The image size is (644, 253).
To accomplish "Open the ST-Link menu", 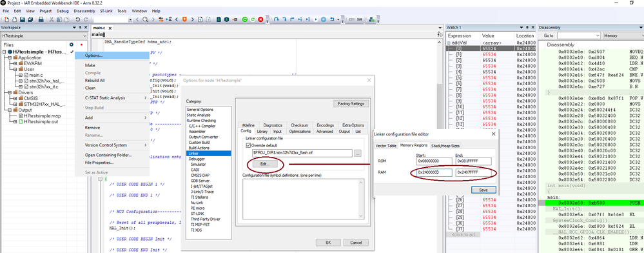I will [x=106, y=11].
